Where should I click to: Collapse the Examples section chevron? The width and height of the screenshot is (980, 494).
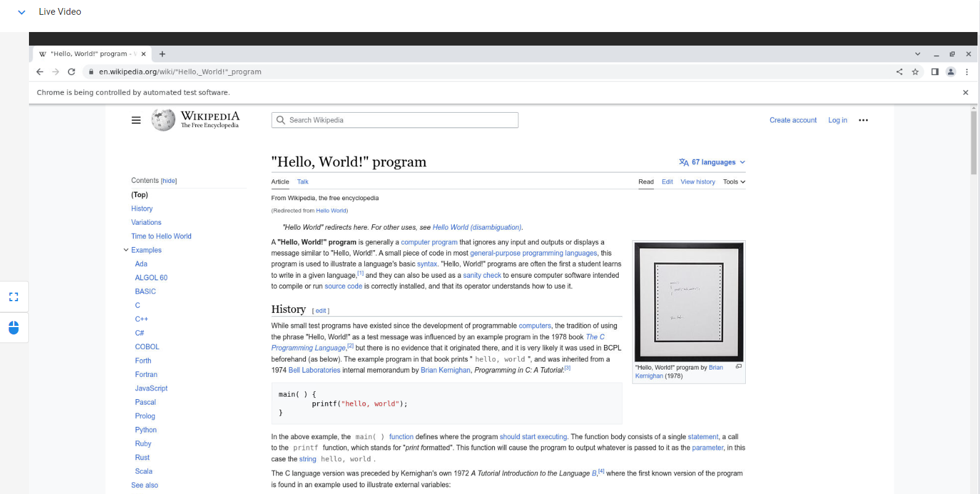click(126, 250)
